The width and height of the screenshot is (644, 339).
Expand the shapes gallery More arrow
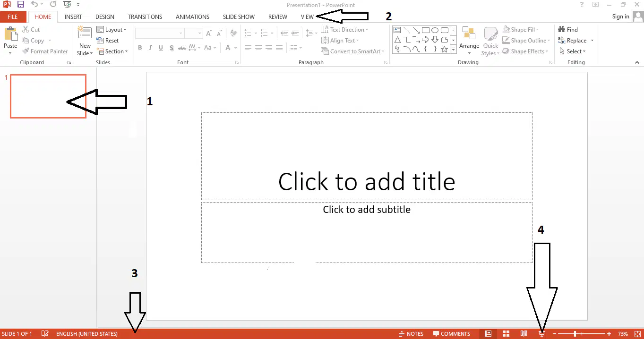click(x=453, y=49)
